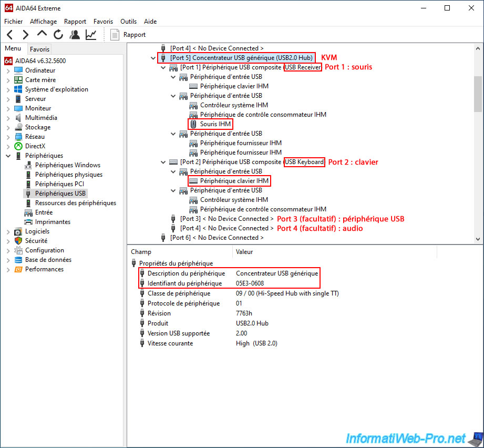The image size is (484, 448).
Task: Click the Back navigation arrow in toolbar
Action: [9, 35]
